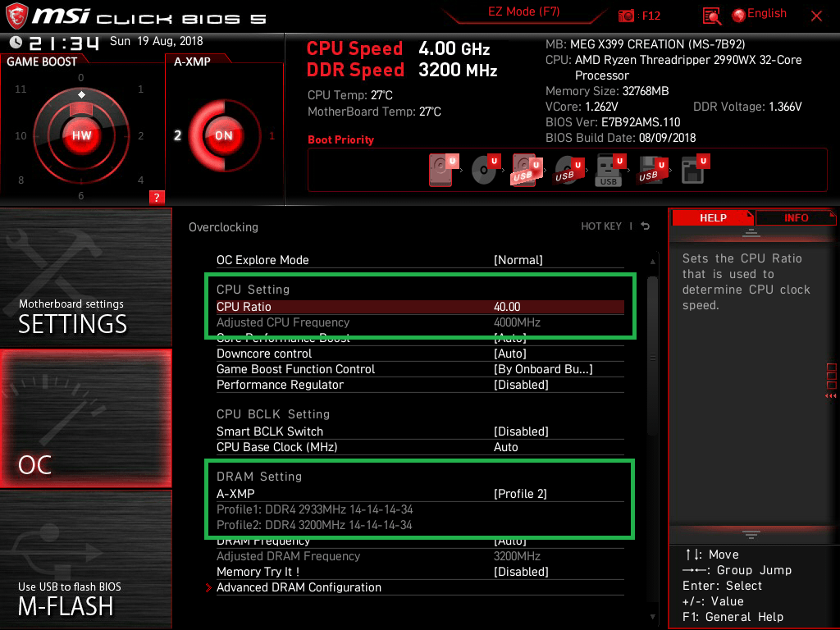
Task: Select the CPU Base Clock (MHz) Auto field
Action: click(420, 447)
